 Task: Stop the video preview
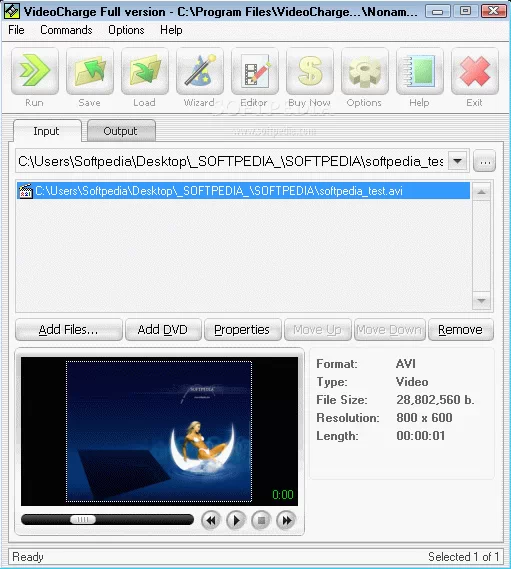[261, 521]
